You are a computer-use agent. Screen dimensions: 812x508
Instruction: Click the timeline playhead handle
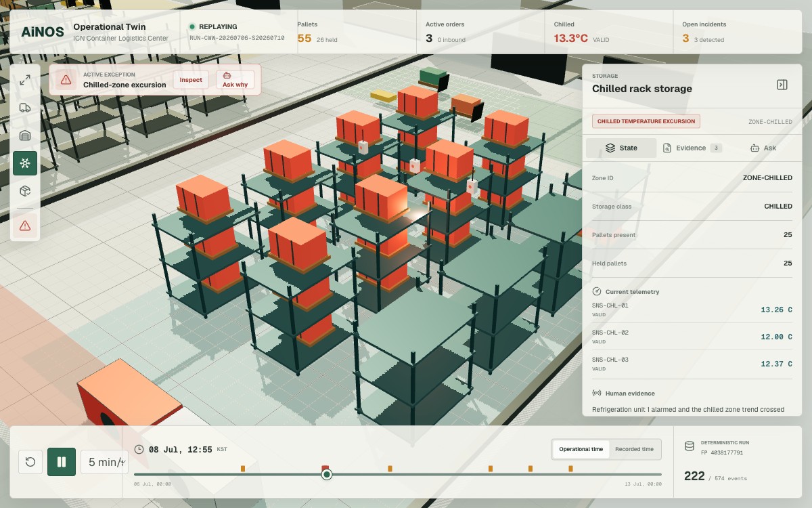[x=327, y=474]
